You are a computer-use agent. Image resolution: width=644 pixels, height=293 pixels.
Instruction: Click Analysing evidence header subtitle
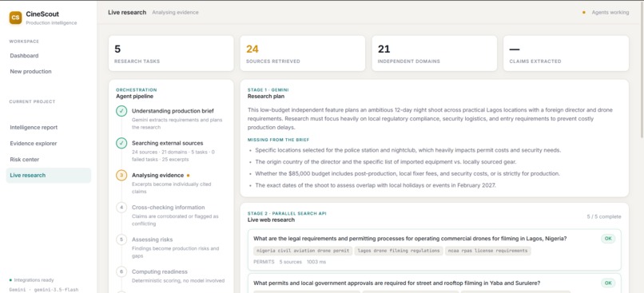tap(175, 13)
